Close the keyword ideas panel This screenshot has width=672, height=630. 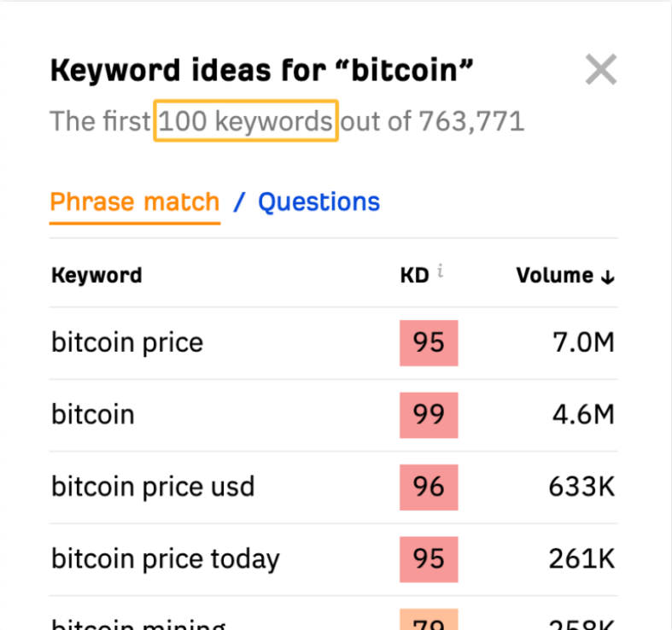[x=601, y=69]
